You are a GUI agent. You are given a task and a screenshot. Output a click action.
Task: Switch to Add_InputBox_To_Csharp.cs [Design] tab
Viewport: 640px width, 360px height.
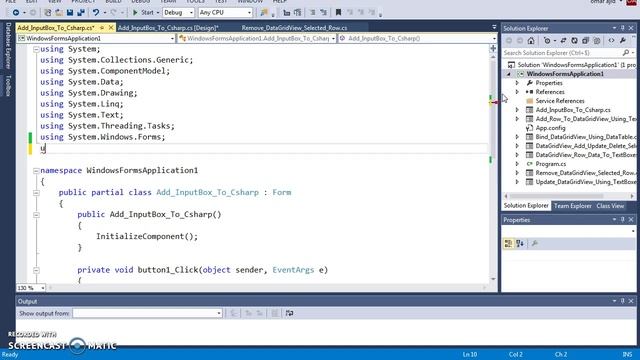point(168,28)
